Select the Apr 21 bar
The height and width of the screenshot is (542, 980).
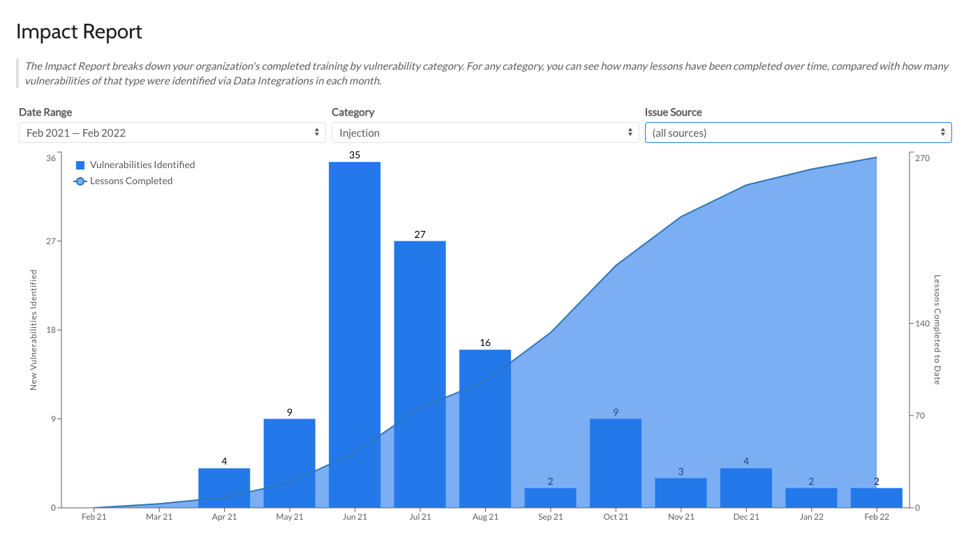(x=224, y=488)
